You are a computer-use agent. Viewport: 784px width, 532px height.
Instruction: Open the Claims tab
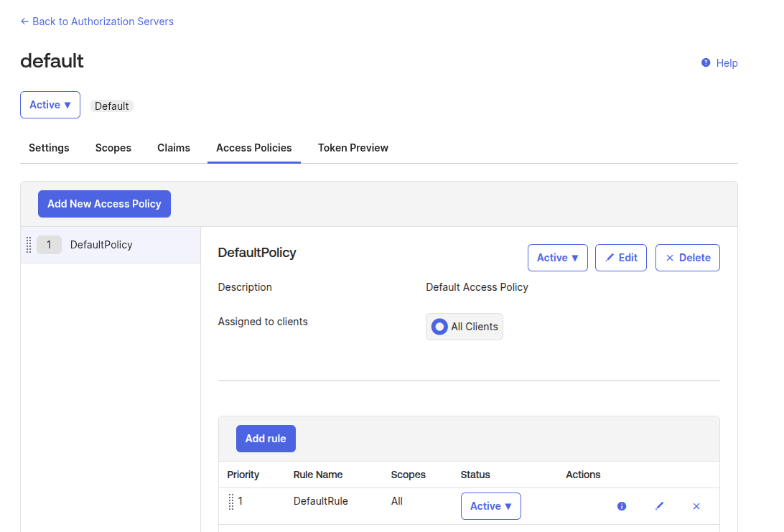[174, 148]
